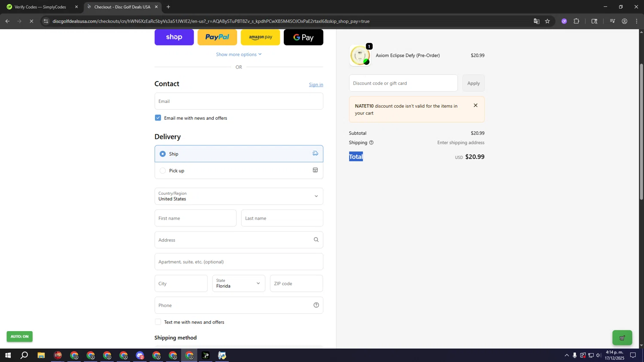Open the Discord taskbar icon with badge
644x362 pixels.
[x=140, y=355]
